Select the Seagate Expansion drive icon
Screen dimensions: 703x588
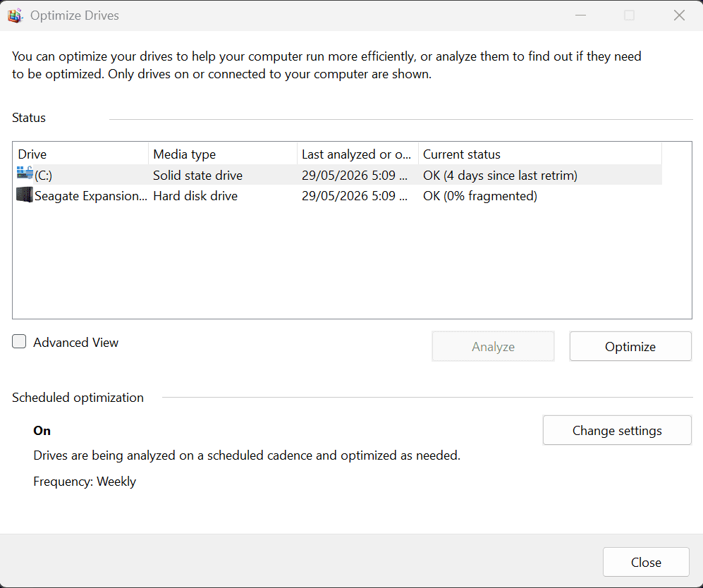pyautogui.click(x=25, y=195)
